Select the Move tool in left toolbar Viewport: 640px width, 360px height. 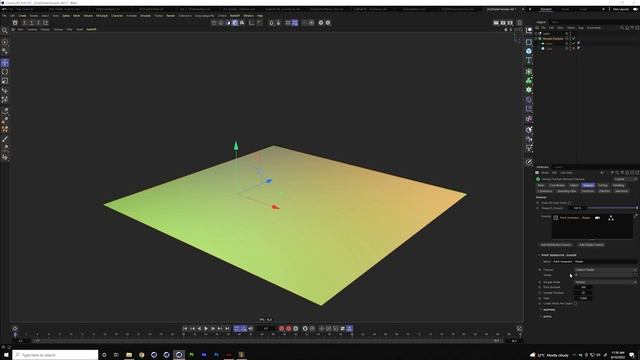click(5, 62)
